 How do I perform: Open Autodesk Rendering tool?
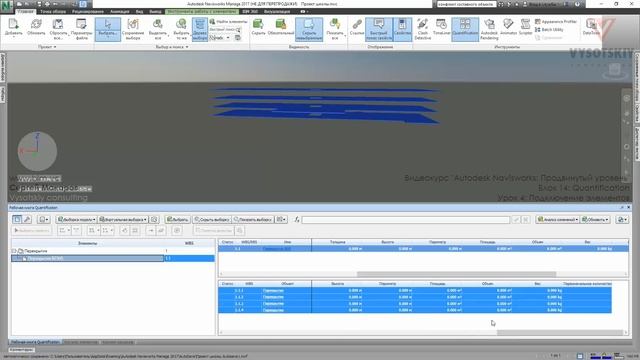(489, 29)
